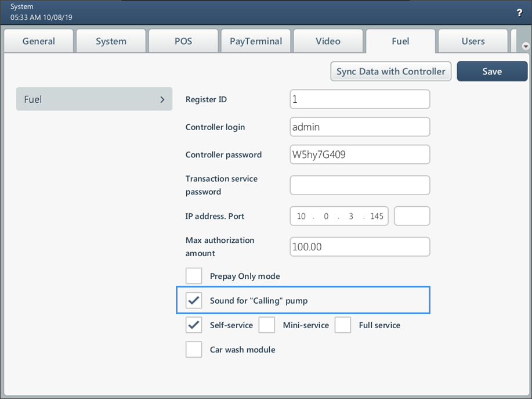Save the fuel settings

click(491, 71)
